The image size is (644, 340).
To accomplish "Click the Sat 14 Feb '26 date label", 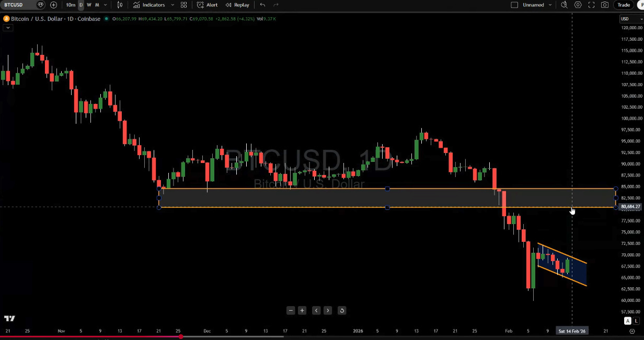I will pos(572,331).
